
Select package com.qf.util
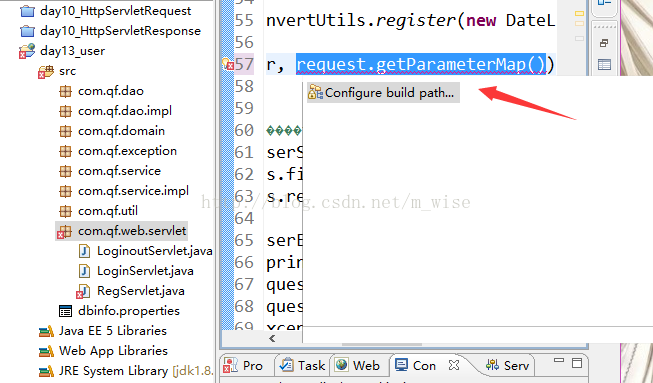point(108,211)
